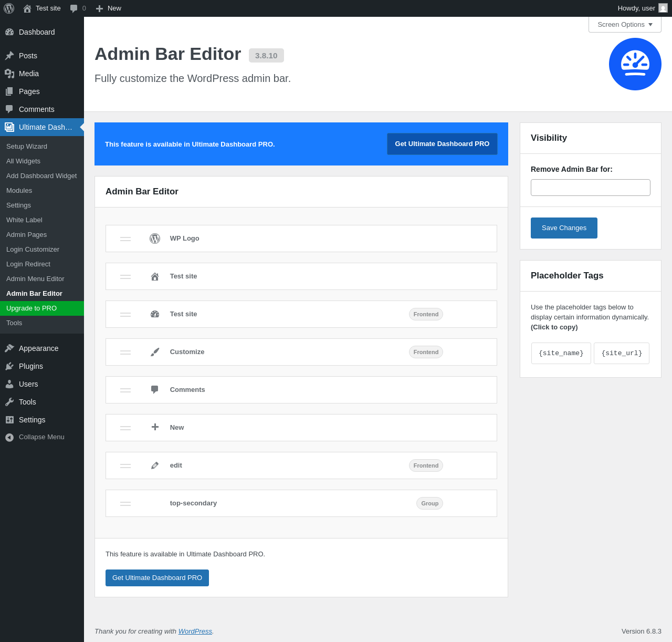This screenshot has width=672, height=642.
Task: Click the Settings item in the Ultimate Dashboard submenu
Action: pyautogui.click(x=42, y=205)
